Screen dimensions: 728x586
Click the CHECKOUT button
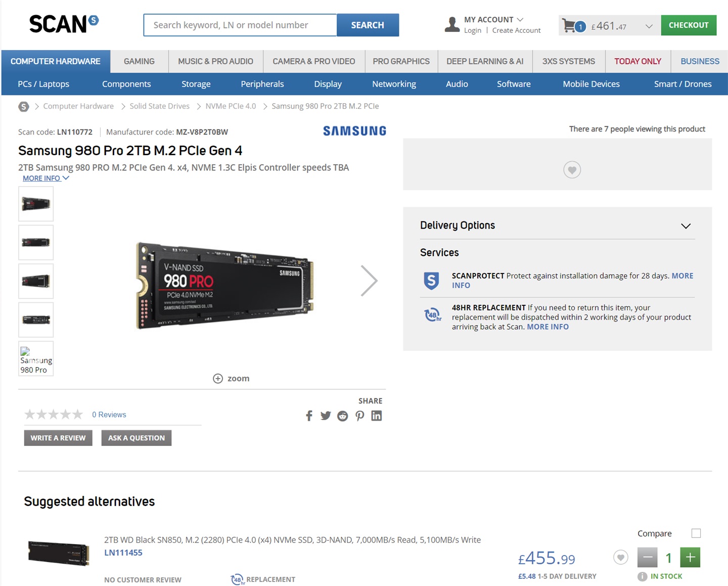pyautogui.click(x=689, y=25)
